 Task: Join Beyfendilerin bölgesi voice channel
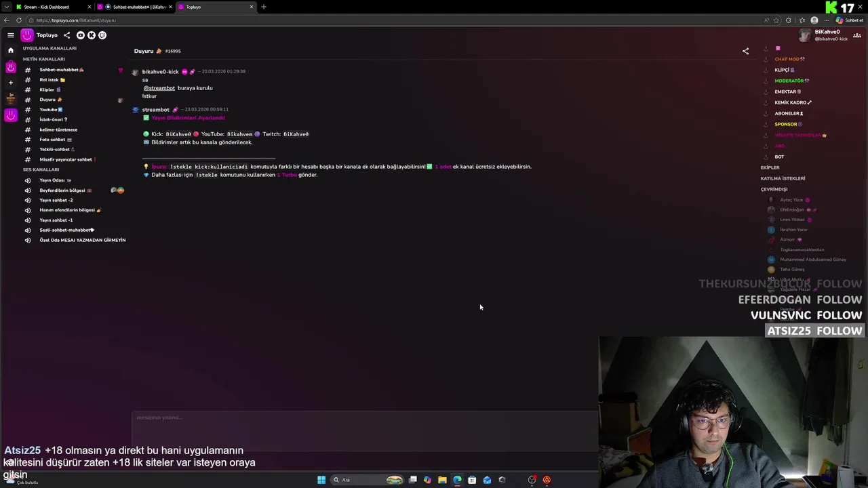point(66,190)
